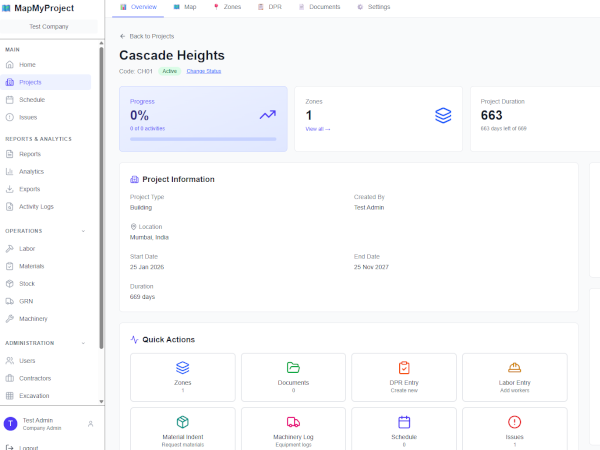Open the Settings tab
This screenshot has width=600, height=450.
(x=373, y=7)
